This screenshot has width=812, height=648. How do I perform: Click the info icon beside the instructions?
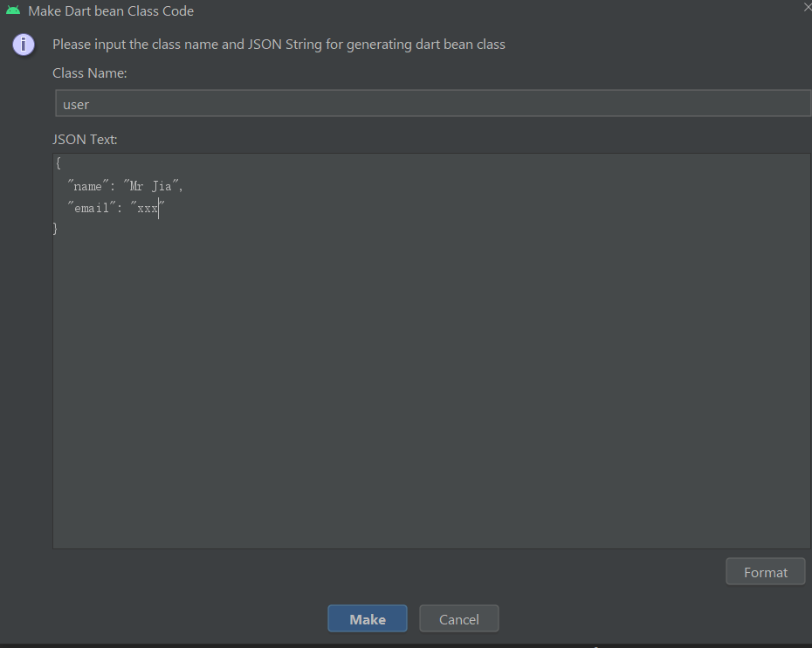[23, 44]
